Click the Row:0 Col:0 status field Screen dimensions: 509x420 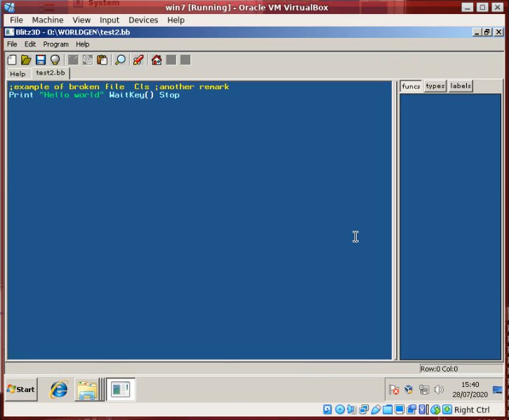(x=461, y=369)
